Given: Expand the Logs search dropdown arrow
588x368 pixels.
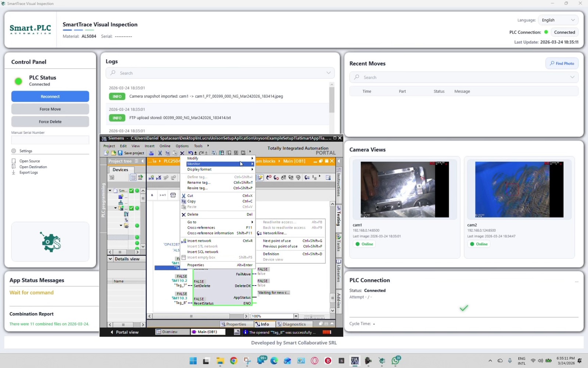Looking at the screenshot, I should (x=329, y=73).
